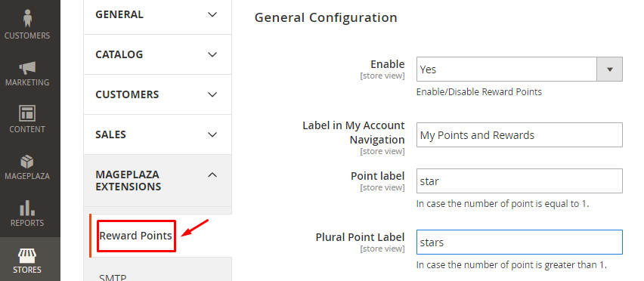Expand the Catalog config section

(158, 54)
